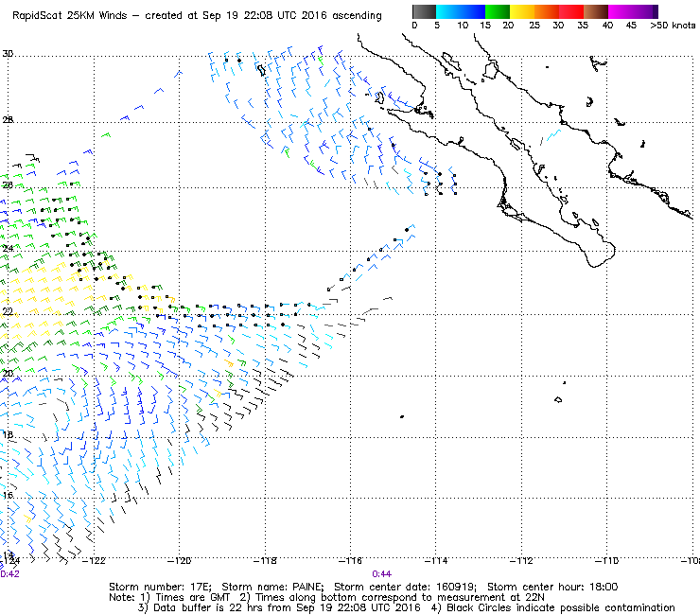Click the brown 35-40 knots legend segment
This screenshot has height=615, width=700.
[x=596, y=11]
